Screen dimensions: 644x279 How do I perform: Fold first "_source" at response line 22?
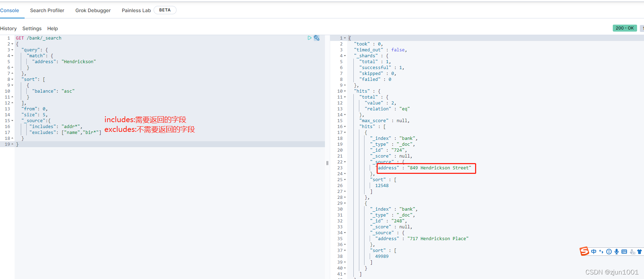(345, 162)
